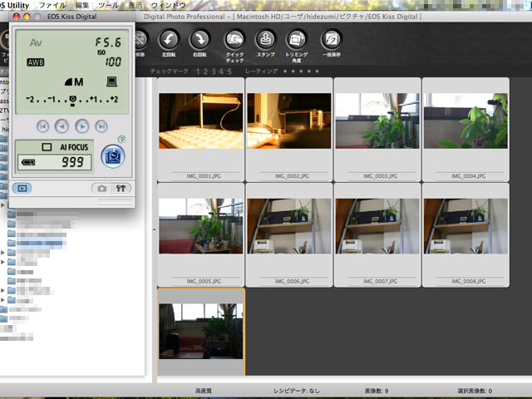532x399 pixels.
Task: Click the computer save-destination icon
Action: point(111,81)
